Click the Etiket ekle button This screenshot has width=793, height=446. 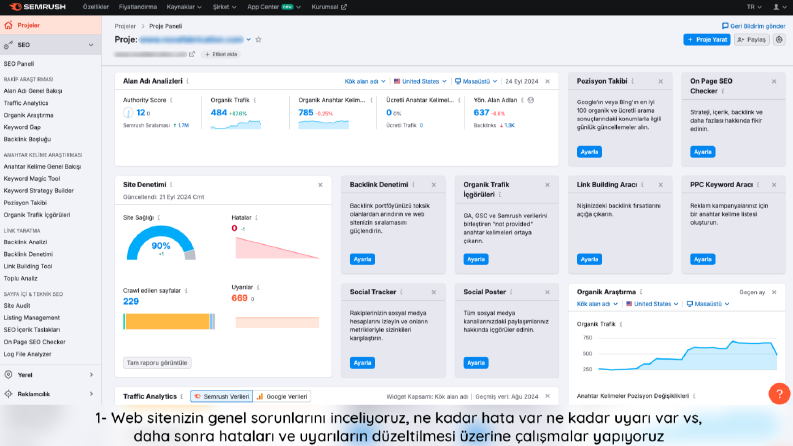(221, 54)
